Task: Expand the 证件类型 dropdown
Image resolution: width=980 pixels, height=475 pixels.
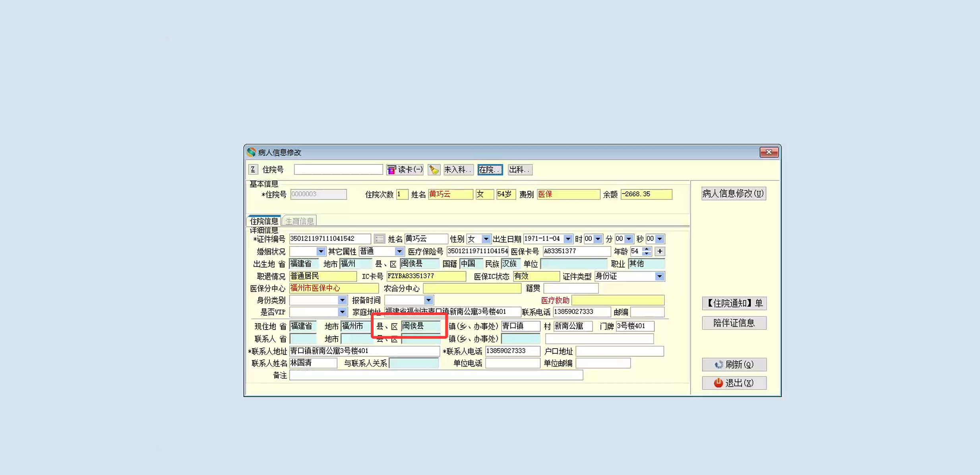Action: coord(659,276)
